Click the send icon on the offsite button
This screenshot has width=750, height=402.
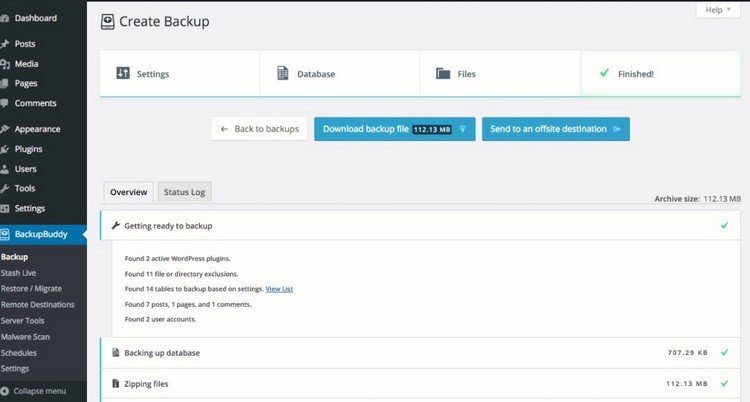[617, 129]
